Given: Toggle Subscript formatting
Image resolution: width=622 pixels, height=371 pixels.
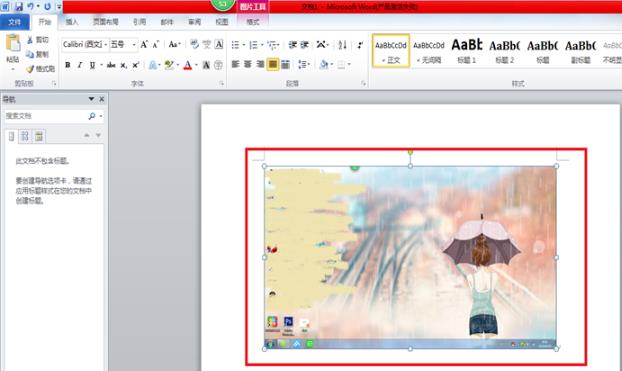Looking at the screenshot, I should [x=124, y=65].
